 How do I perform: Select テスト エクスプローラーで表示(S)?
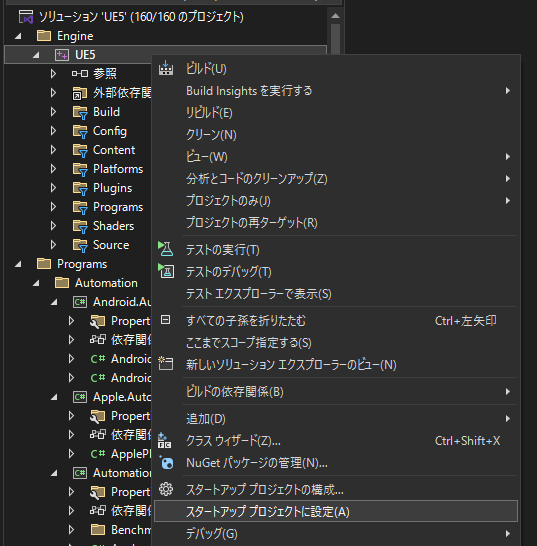(x=336, y=294)
